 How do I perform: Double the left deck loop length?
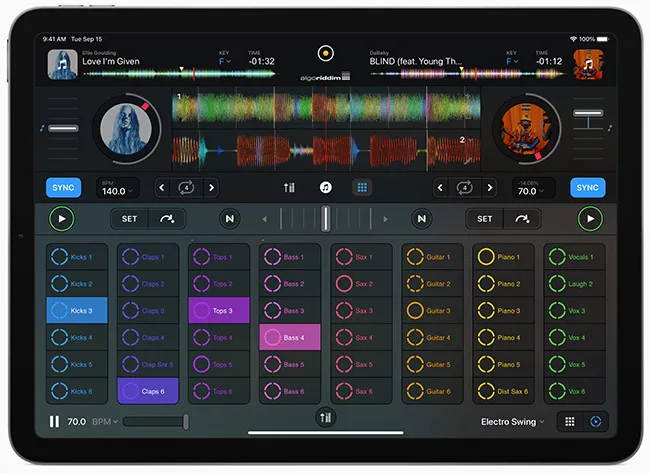click(x=211, y=188)
